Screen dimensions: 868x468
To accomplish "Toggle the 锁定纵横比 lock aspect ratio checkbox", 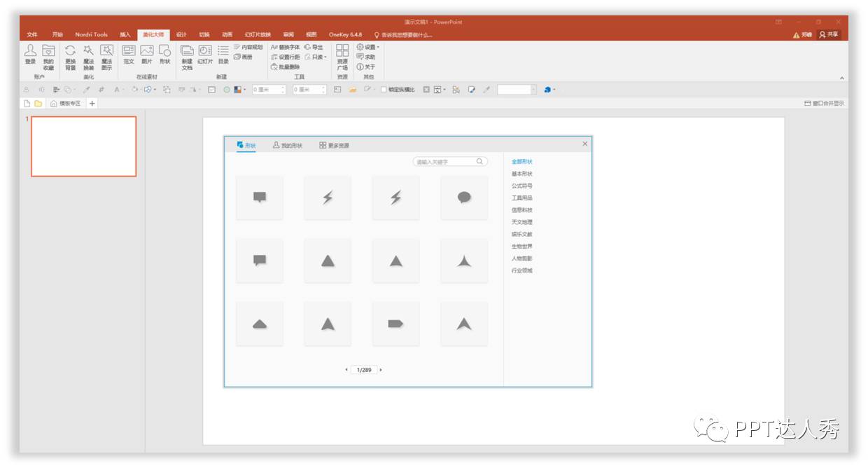I will coord(384,90).
